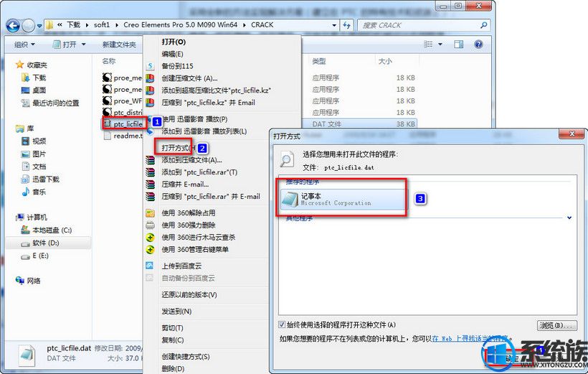This screenshot has height=374, width=588.
Task: Choose 剪切(T) in context menu
Action: click(172, 328)
